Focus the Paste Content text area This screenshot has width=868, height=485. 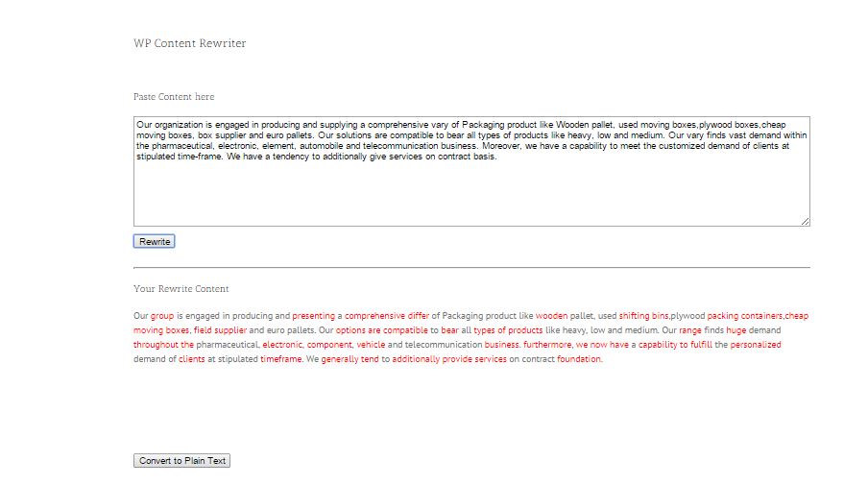click(x=471, y=171)
